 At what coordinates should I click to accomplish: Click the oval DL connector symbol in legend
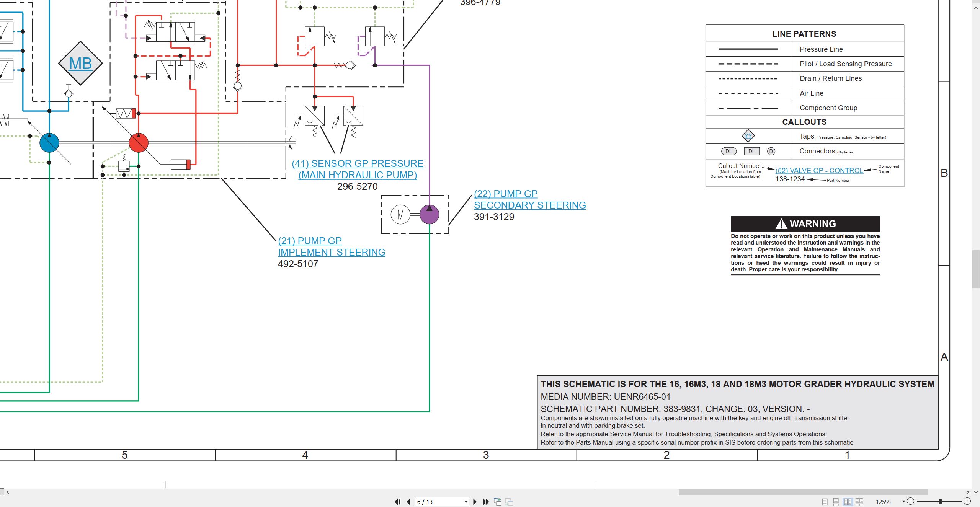click(x=728, y=151)
